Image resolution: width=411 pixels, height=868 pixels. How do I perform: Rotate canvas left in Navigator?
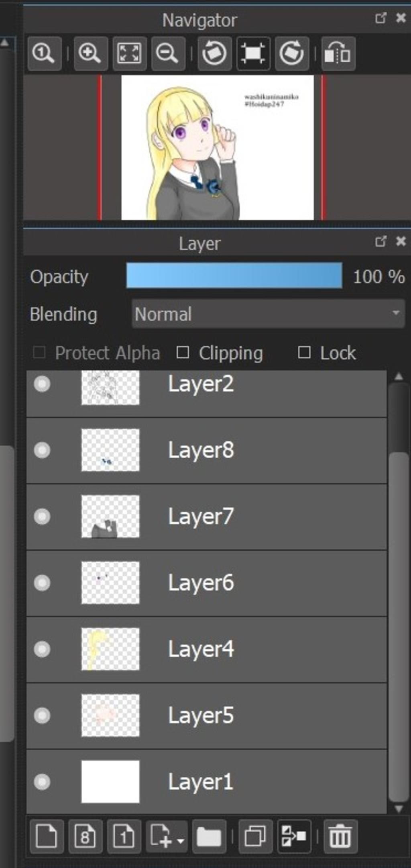[x=215, y=53]
